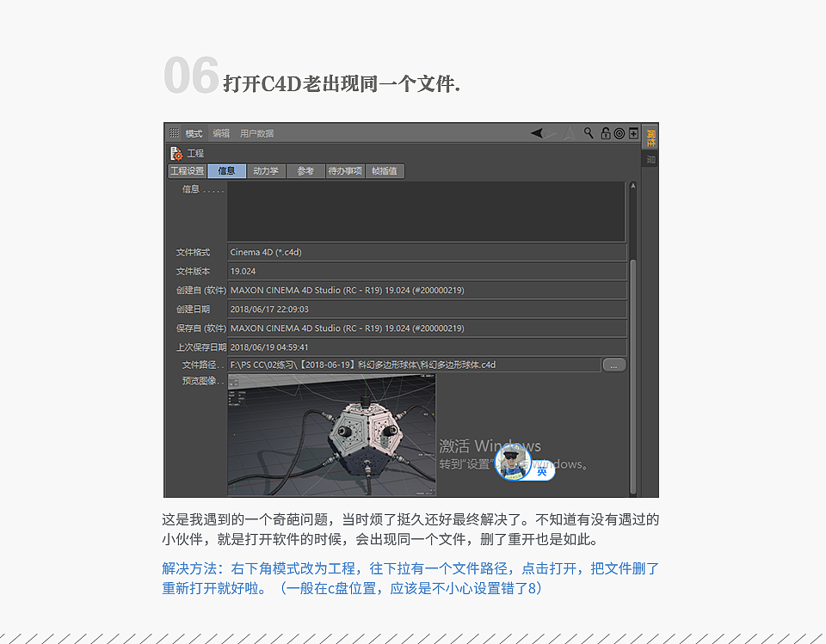The height and width of the screenshot is (644, 826).
Task: Select the orange 属性 side tab
Action: (x=651, y=138)
